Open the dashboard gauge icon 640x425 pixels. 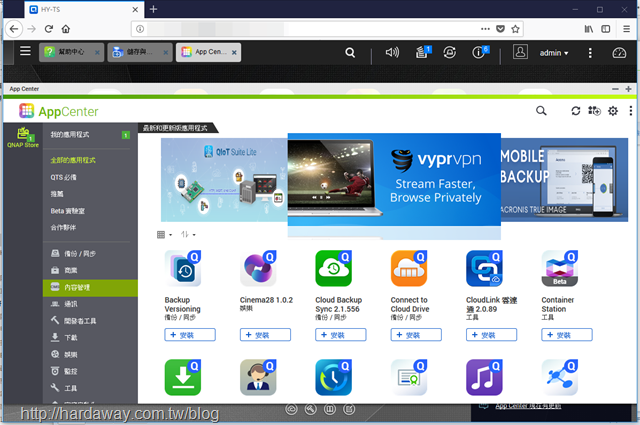point(619,53)
